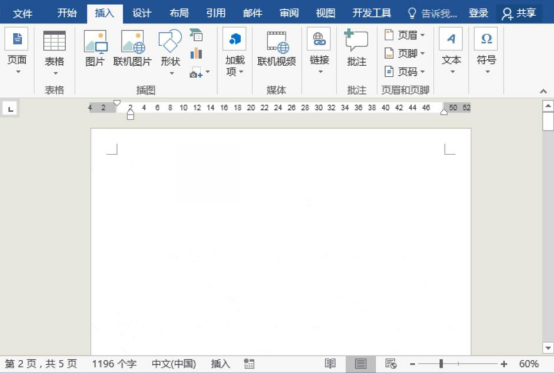Click the lightbulb 告诉我 search

(x=432, y=13)
